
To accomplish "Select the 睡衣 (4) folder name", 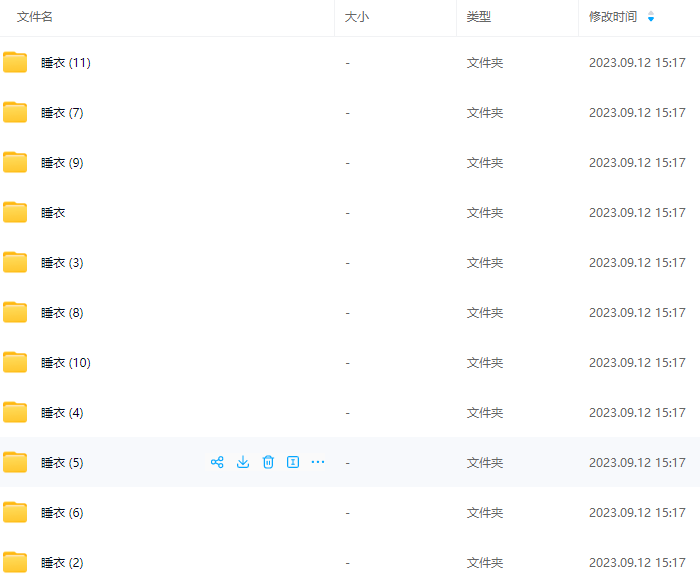I will coord(62,413).
